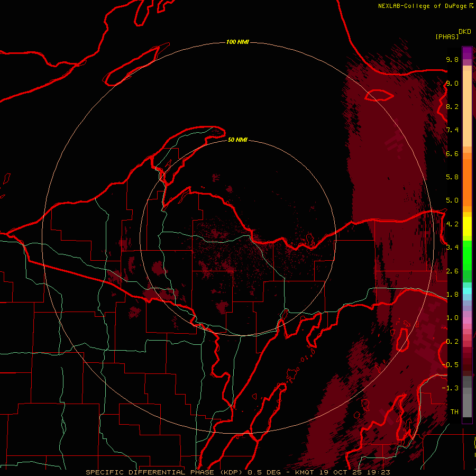Select the 9.8 color scale value

(x=452, y=59)
